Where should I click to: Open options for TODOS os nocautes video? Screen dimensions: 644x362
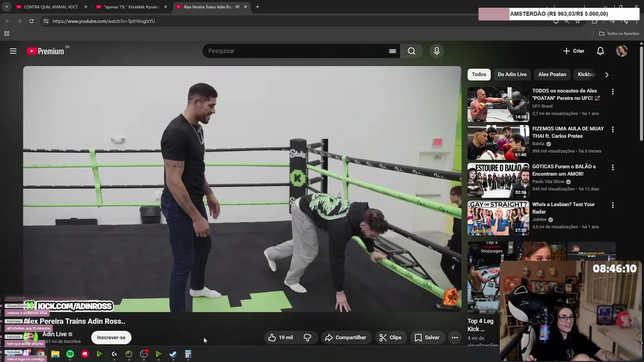[x=612, y=92]
